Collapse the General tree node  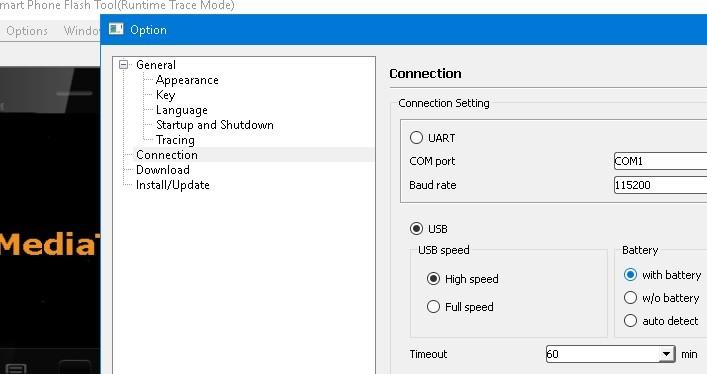(124, 65)
